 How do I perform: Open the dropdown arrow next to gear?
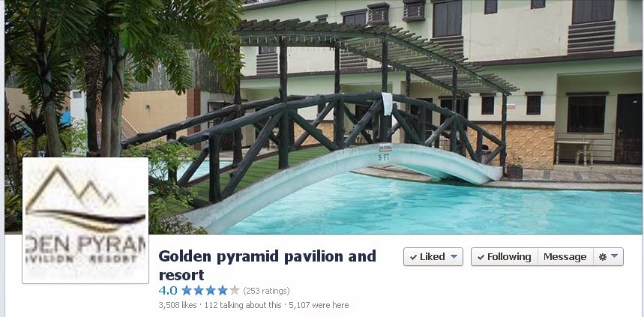(614, 256)
